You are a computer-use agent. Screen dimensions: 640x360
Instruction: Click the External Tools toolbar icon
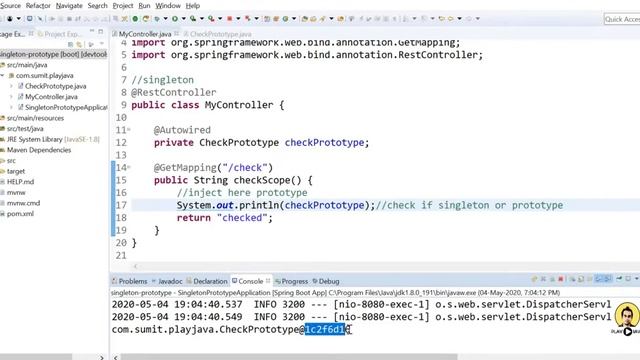point(211,19)
